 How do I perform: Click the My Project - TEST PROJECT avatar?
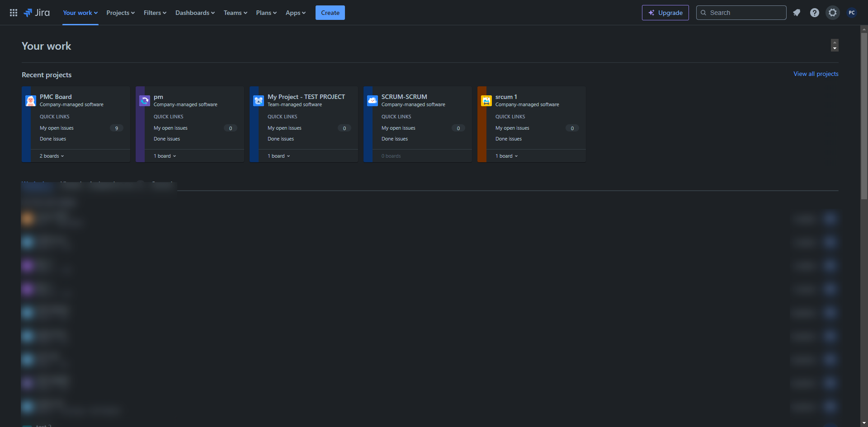[x=259, y=101]
